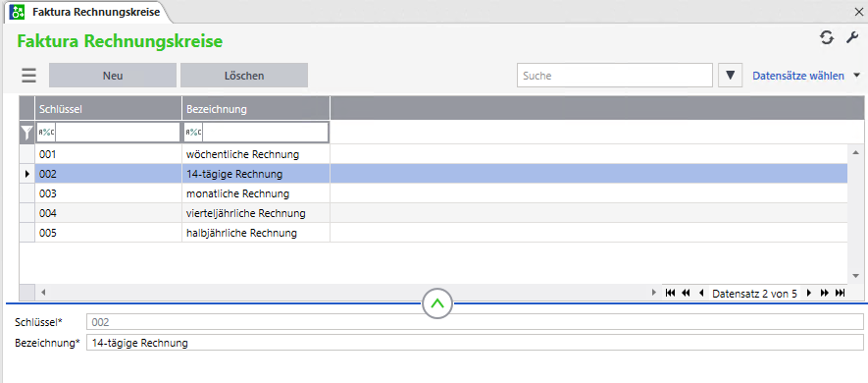
Task: Click the Schlüssel column filter field
Action: (x=119, y=133)
